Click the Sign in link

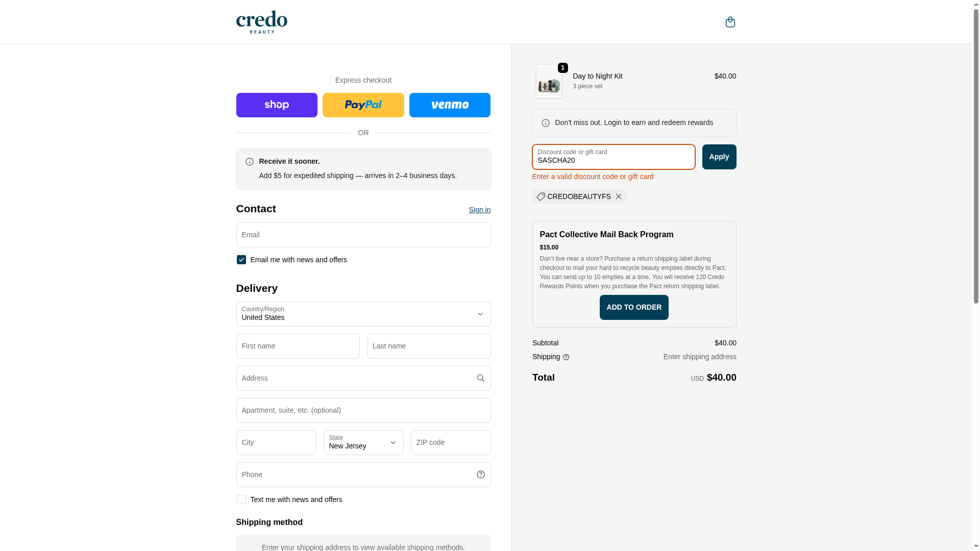pyautogui.click(x=479, y=210)
